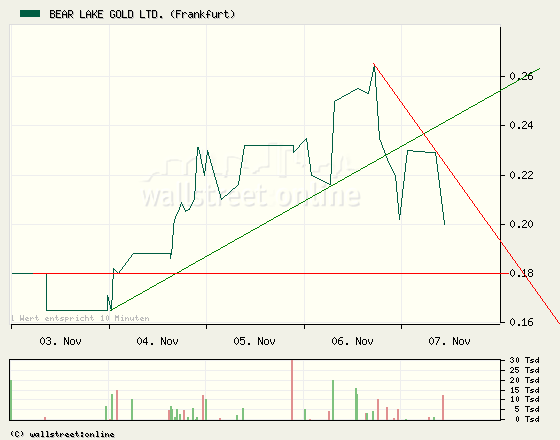Screen dimensions: 560x440
Task: Click the 0.20 price axis label
Action: [521, 224]
